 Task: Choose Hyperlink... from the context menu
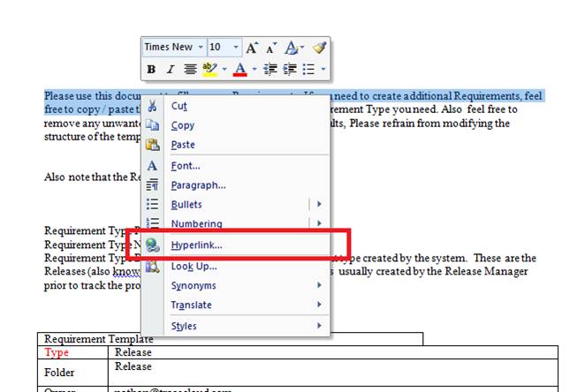(196, 245)
